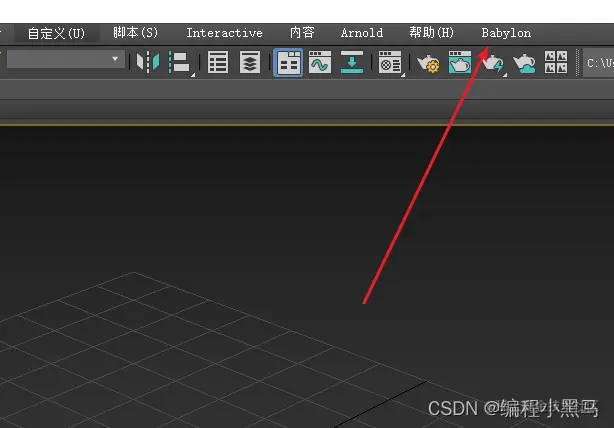Click the Align tool icon
The width and height of the screenshot is (614, 428).
pos(179,62)
